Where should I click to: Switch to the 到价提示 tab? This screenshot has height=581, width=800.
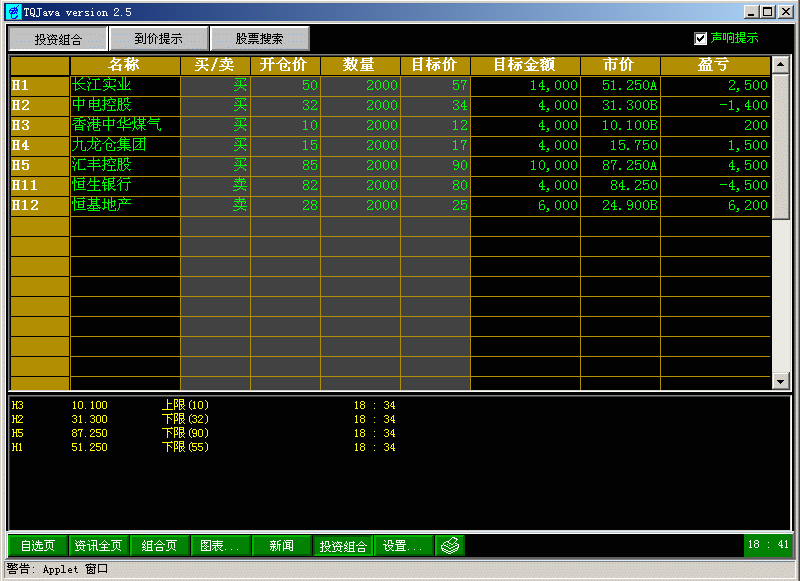[159, 39]
